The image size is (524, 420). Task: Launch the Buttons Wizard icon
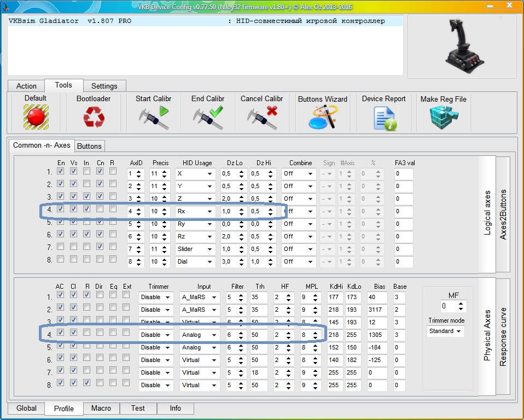(322, 117)
